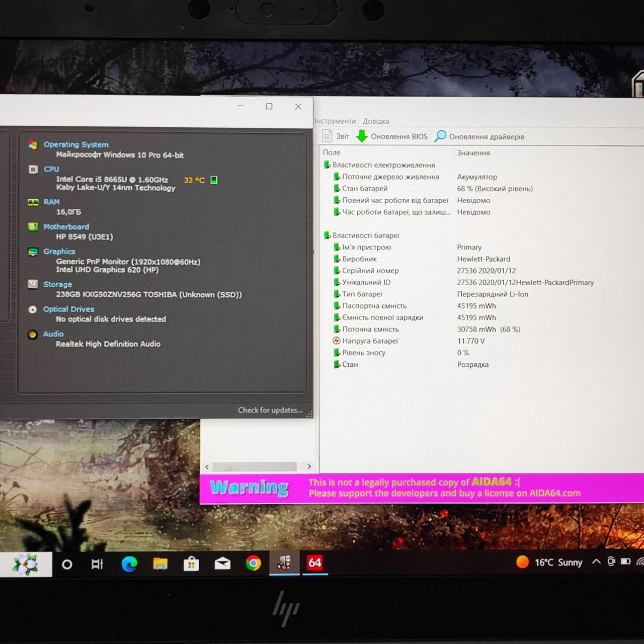Screen dimensions: 644x644
Task: Open the Довідка menu
Action: [376, 121]
